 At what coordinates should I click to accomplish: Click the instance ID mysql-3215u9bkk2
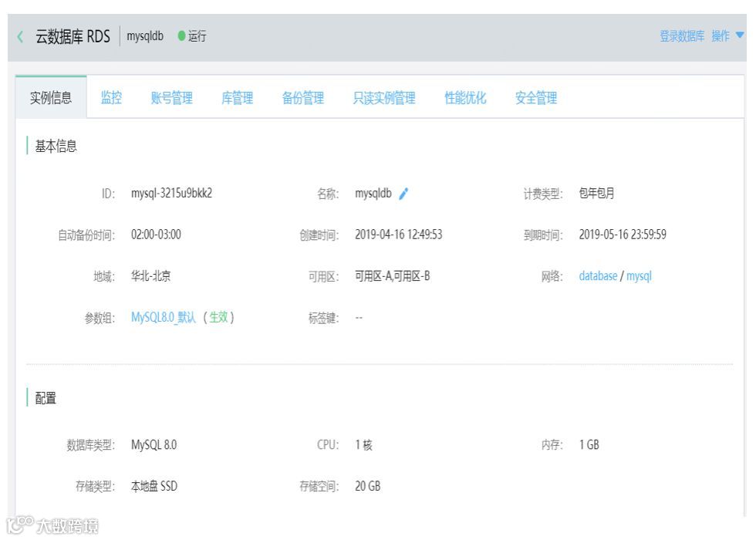tap(171, 194)
